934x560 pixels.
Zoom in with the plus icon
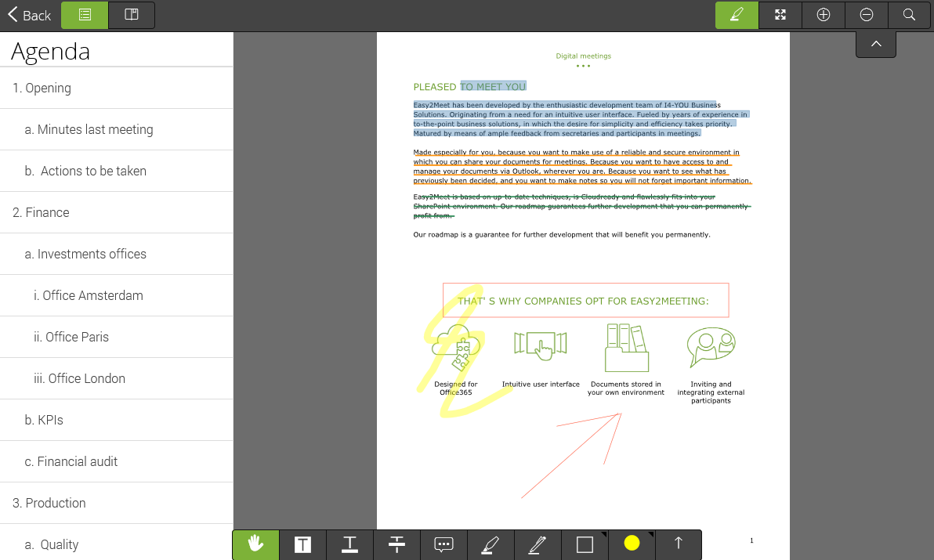coord(824,15)
